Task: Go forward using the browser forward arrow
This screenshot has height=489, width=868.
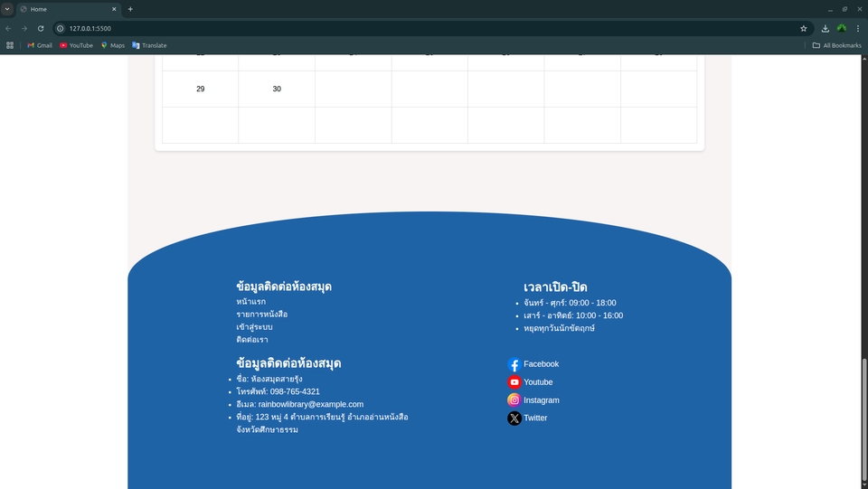Action: [x=24, y=28]
